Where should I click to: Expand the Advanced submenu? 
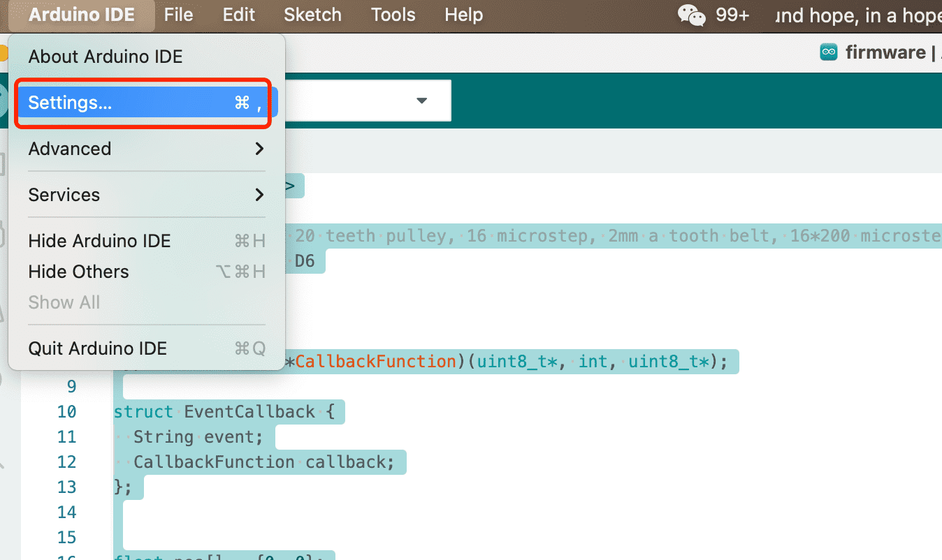click(146, 149)
